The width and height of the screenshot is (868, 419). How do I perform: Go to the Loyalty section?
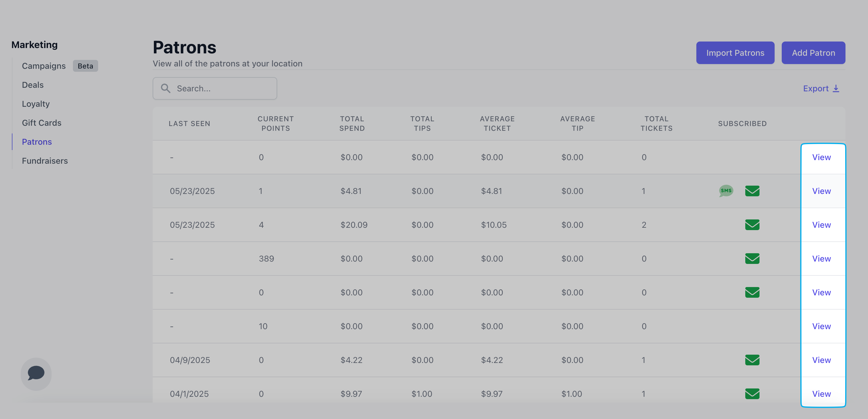(x=36, y=104)
